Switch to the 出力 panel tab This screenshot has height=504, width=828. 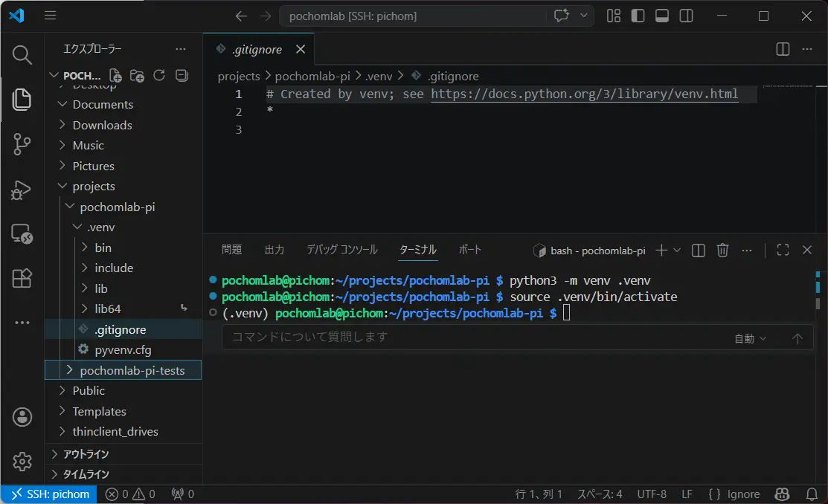[274, 249]
